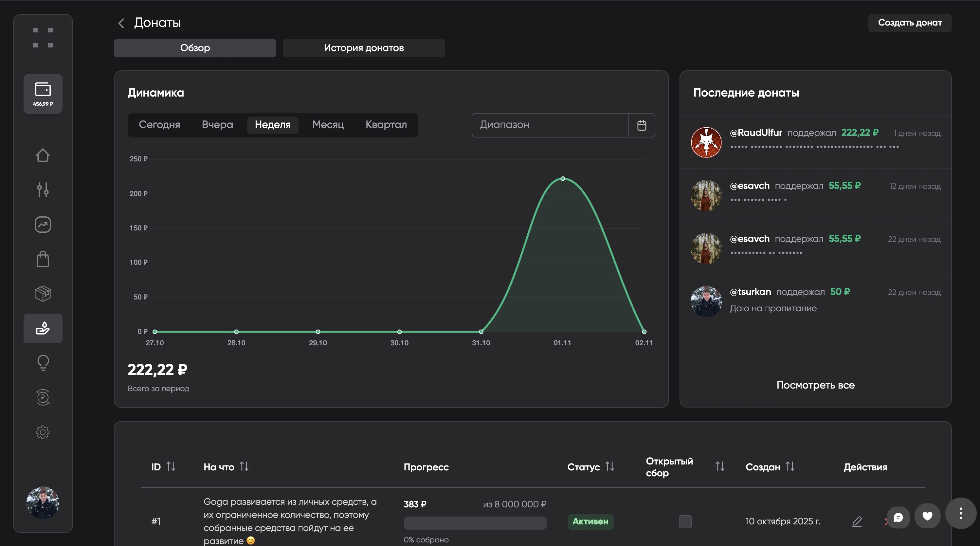The height and width of the screenshot is (546, 980).
Task: Click the pencil edit icon for donation #1
Action: point(857,521)
